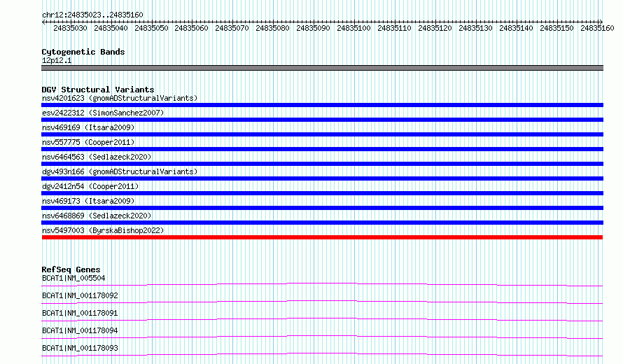Screen dimensions: 623x364
Task: Select ruler position 24835160
Action: [x=597, y=28]
